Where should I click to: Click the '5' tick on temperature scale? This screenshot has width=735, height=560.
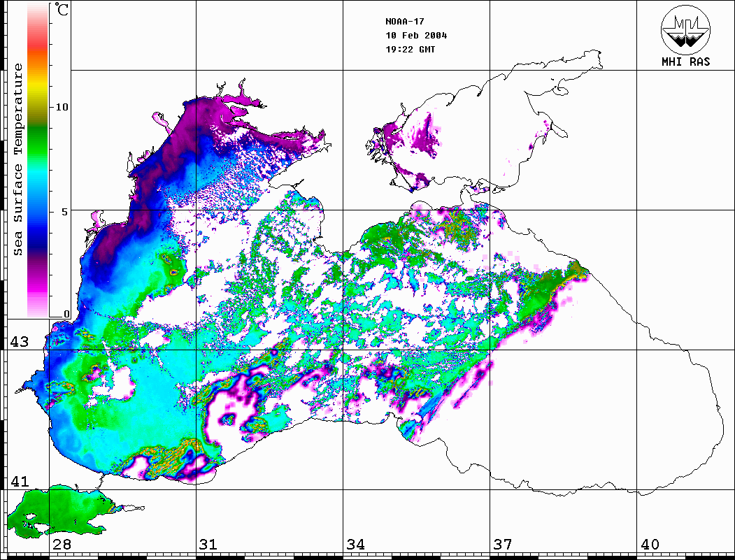point(65,212)
